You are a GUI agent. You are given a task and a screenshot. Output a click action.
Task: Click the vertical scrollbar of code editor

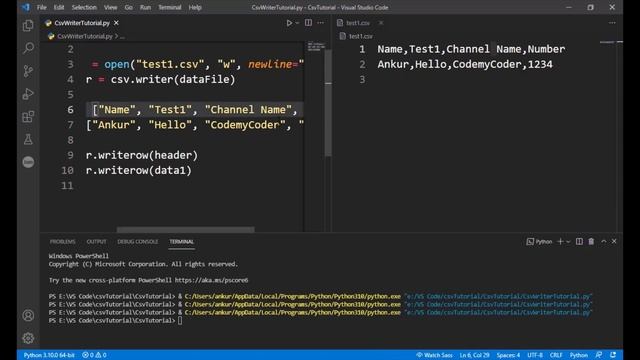[x=328, y=102]
